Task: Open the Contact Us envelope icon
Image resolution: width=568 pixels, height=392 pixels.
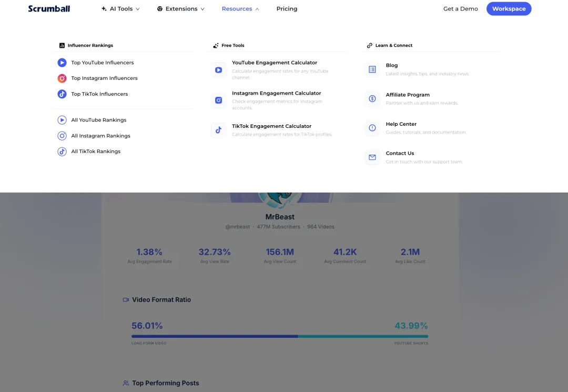Action: coord(372,157)
